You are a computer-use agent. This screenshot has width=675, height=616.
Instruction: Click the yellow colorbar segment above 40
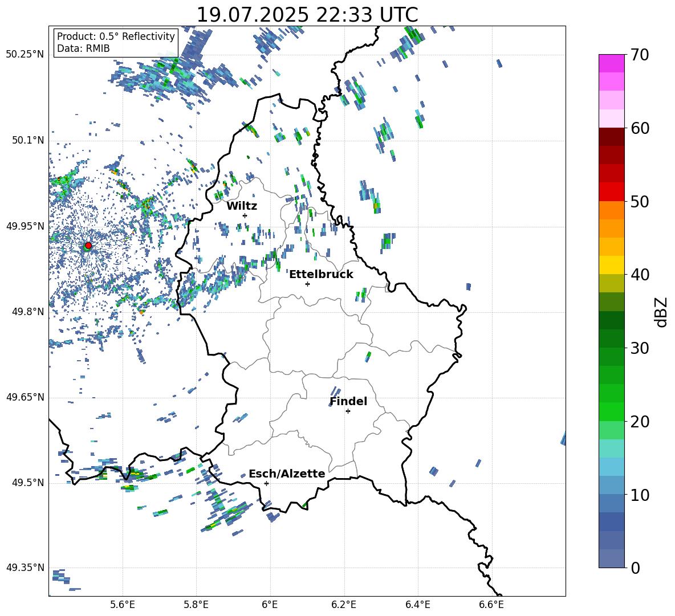pyautogui.click(x=611, y=265)
